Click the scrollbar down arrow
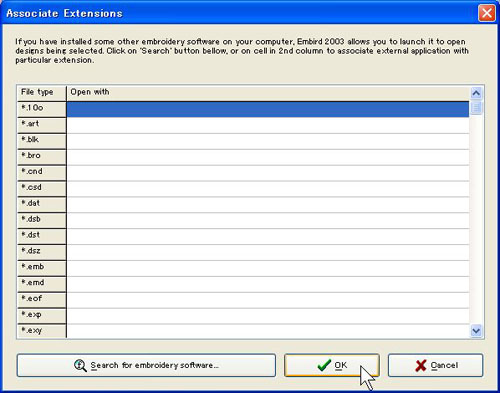Image resolution: width=500 pixels, height=393 pixels. [476, 331]
